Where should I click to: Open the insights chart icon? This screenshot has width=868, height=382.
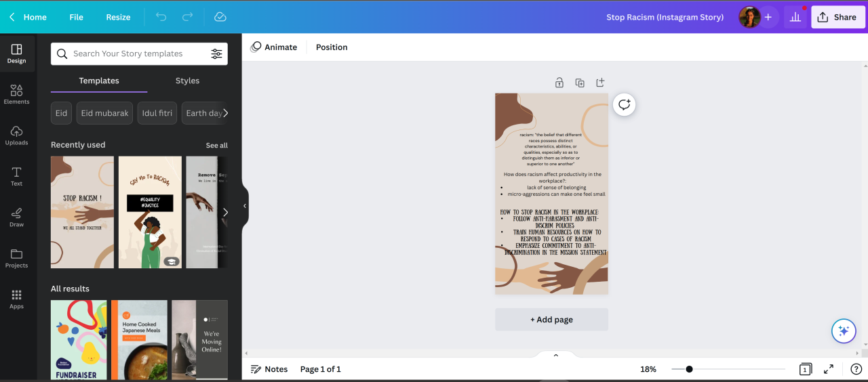coord(794,17)
